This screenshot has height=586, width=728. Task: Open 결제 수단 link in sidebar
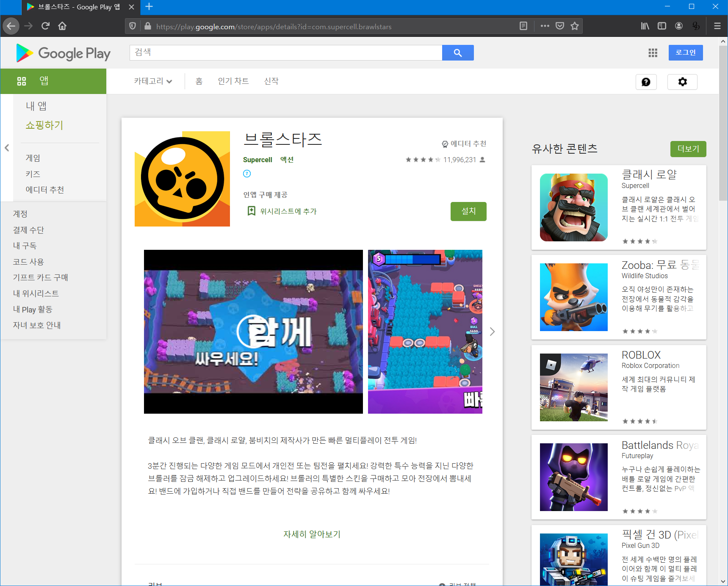(28, 230)
